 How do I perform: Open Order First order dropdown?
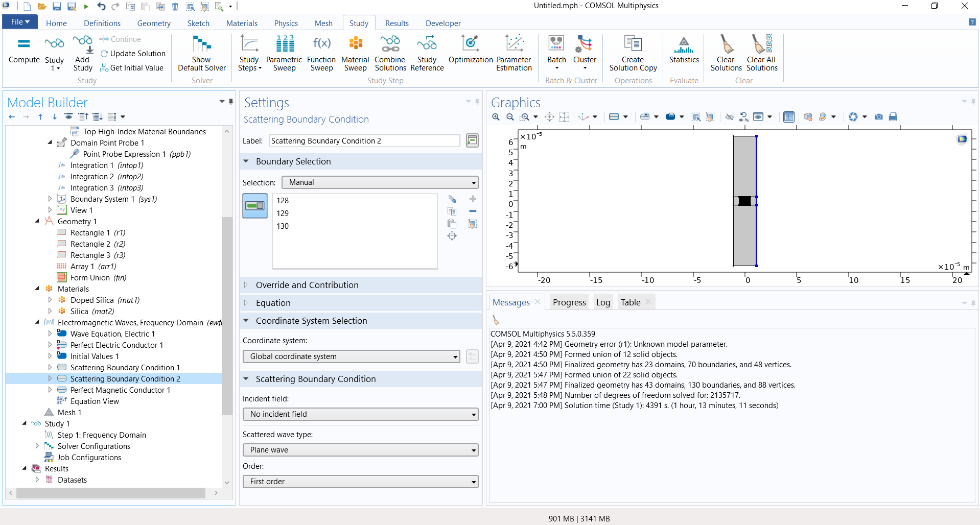[x=361, y=482]
